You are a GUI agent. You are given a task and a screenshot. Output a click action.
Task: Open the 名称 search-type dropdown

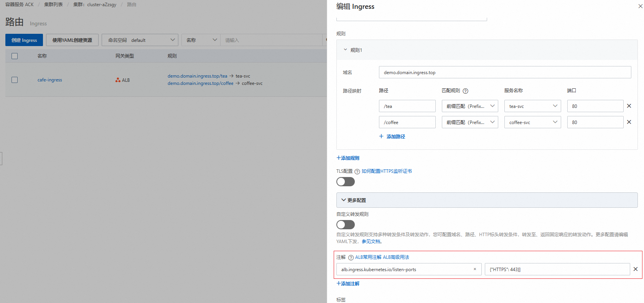click(x=201, y=40)
